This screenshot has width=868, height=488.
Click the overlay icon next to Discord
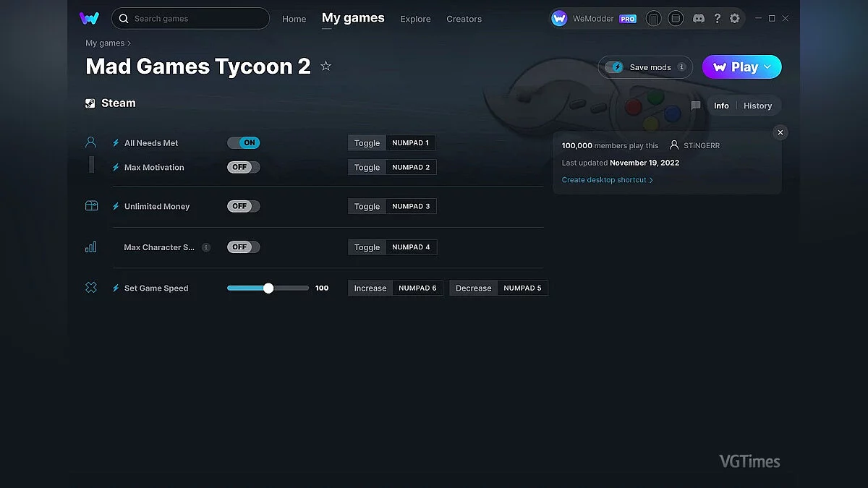(x=675, y=18)
